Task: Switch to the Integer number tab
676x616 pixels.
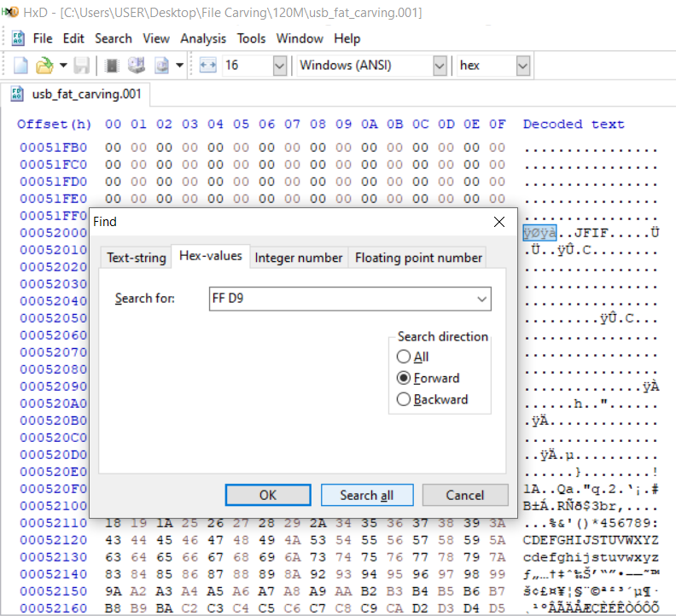Action: 299,257
